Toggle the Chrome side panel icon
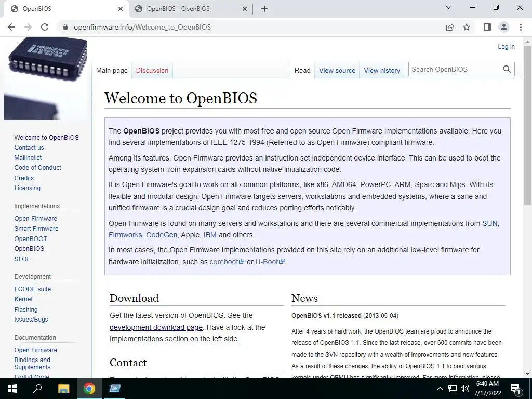The image size is (532, 399). (x=487, y=27)
